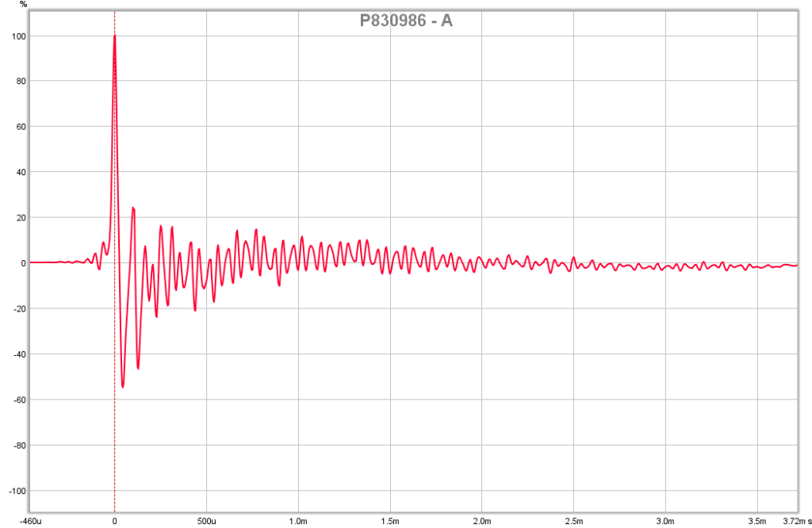This screenshot has height=528, width=812.
Task: Click the y-axis label -20
Action: [20, 309]
